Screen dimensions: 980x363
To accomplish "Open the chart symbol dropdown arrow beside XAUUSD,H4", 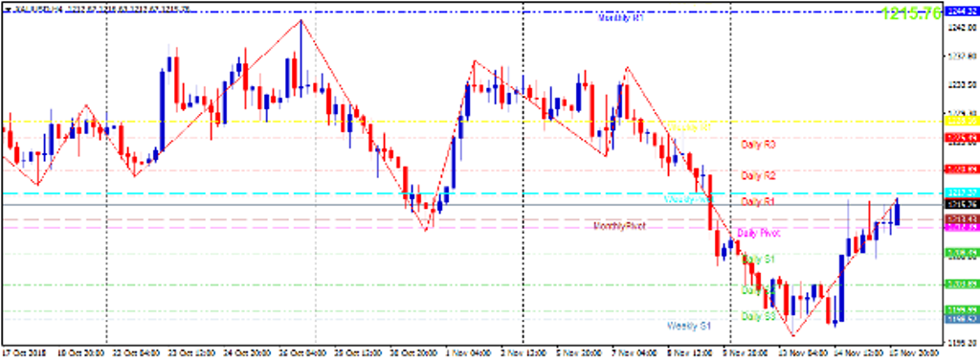I will tap(7, 10).
